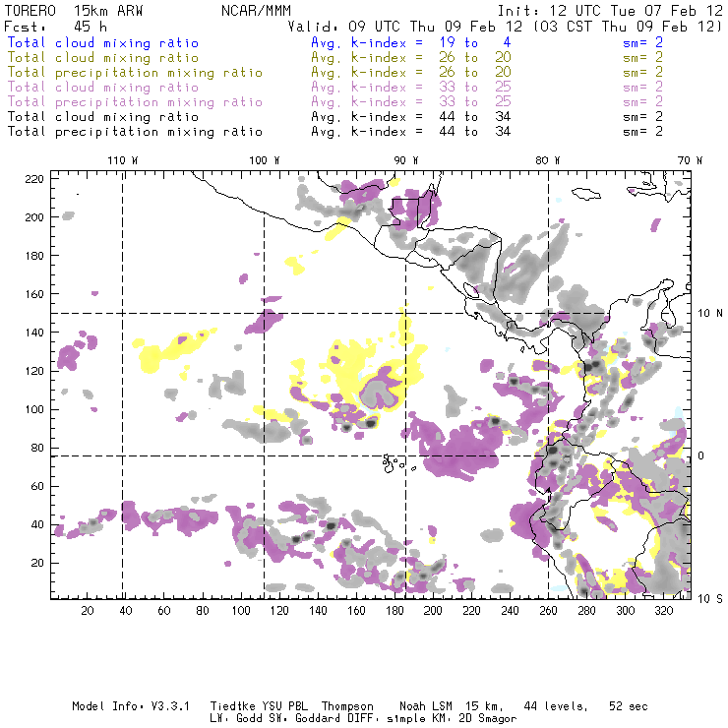Click "Model Info: V3.3.1" footer text

[x=131, y=706]
